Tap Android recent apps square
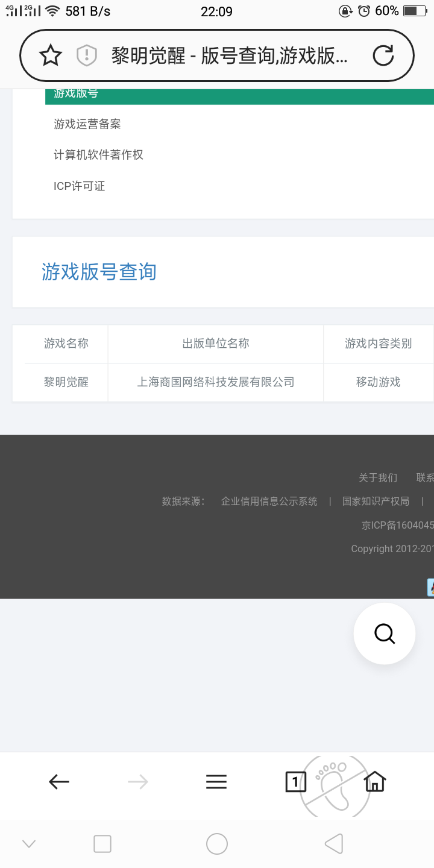This screenshot has height=868, width=434. pyautogui.click(x=102, y=844)
